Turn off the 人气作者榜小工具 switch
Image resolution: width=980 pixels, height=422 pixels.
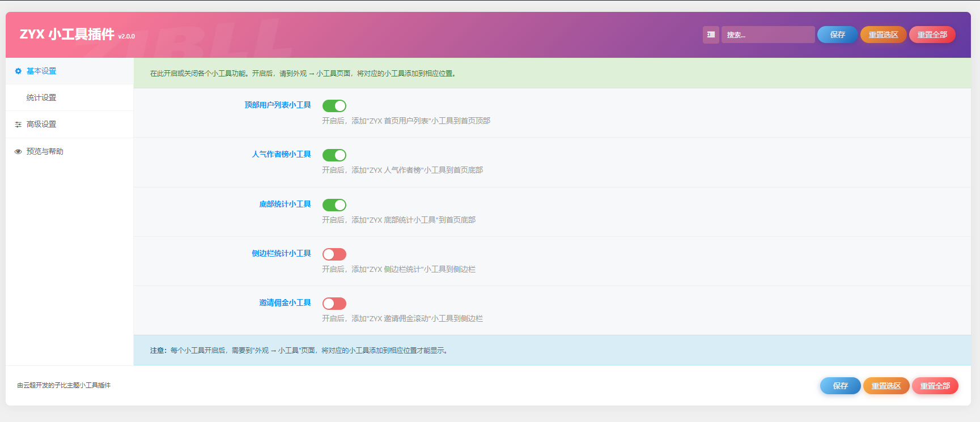point(334,155)
